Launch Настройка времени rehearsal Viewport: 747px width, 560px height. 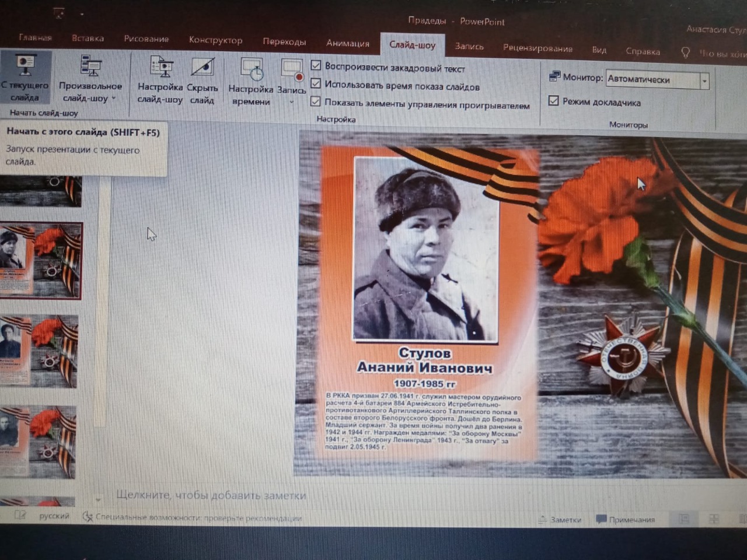click(252, 70)
